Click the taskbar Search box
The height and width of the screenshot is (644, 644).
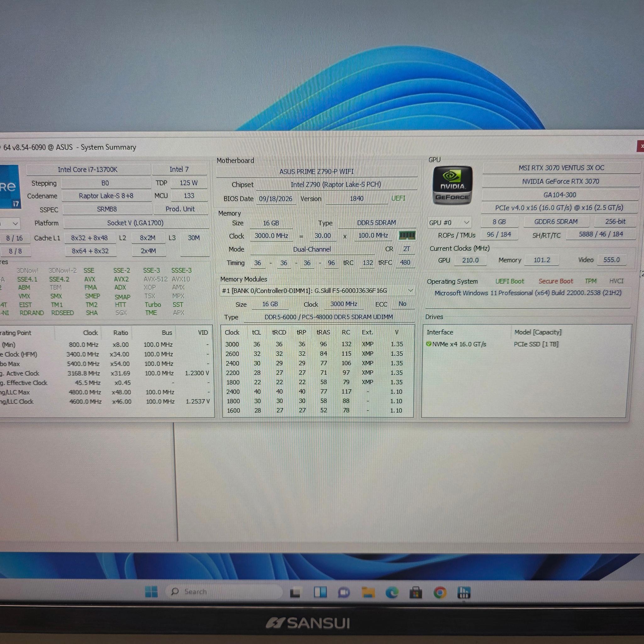click(223, 592)
